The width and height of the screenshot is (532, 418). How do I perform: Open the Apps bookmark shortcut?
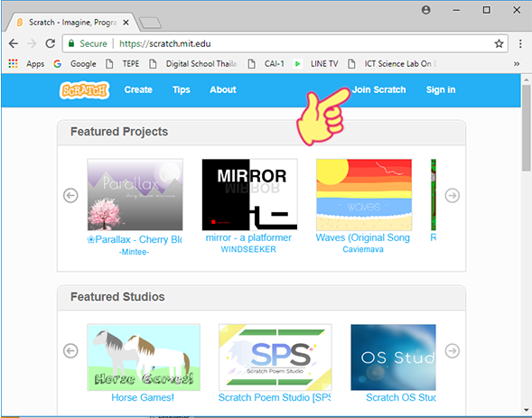[26, 64]
